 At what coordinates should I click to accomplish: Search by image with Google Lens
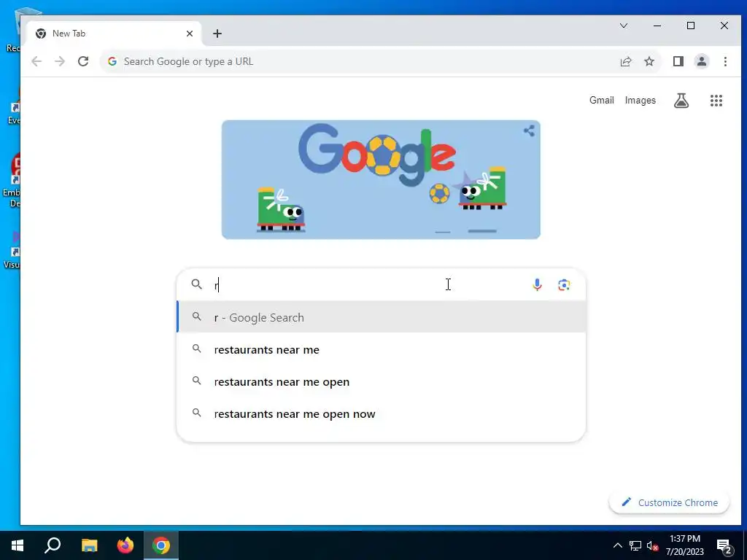(x=564, y=285)
